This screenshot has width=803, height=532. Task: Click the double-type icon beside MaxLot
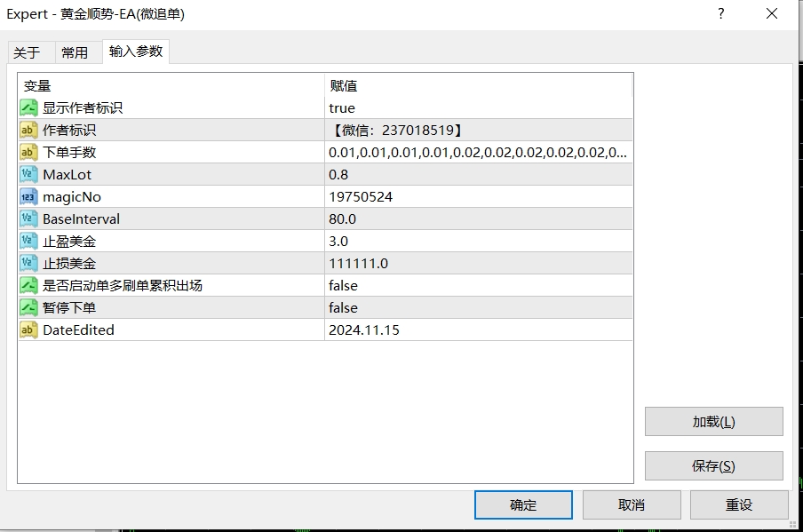tap(29, 174)
